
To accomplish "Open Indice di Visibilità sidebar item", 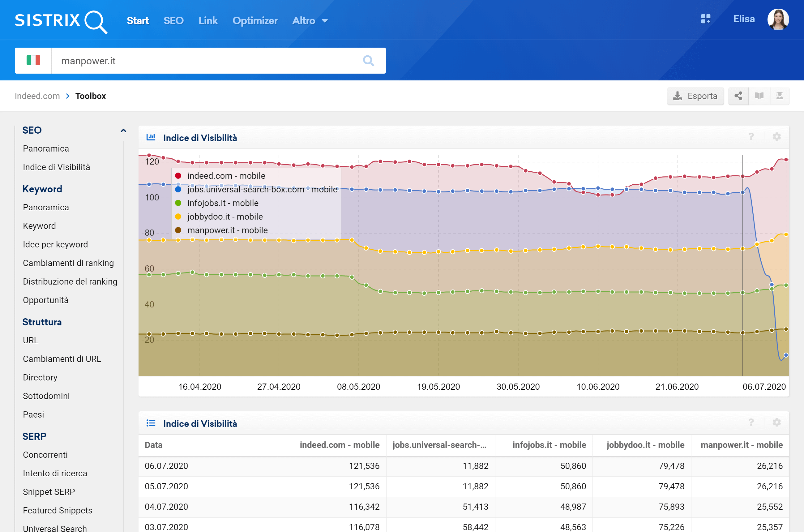I will [56, 167].
